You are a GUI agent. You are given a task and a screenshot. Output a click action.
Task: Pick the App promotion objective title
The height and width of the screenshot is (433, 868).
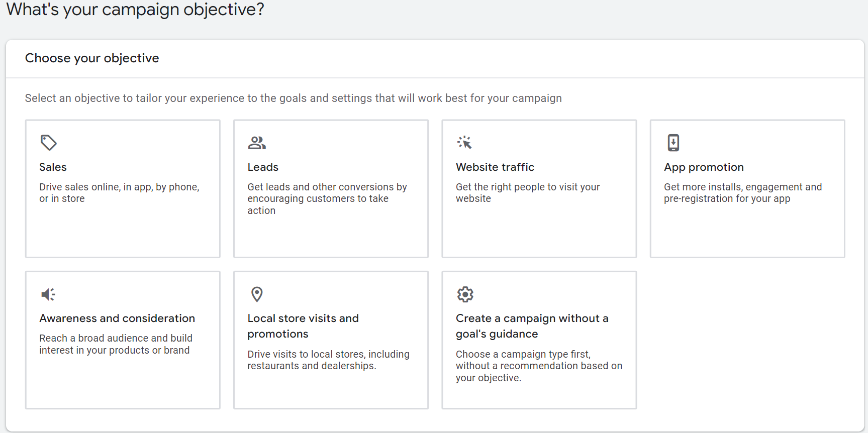click(x=704, y=167)
